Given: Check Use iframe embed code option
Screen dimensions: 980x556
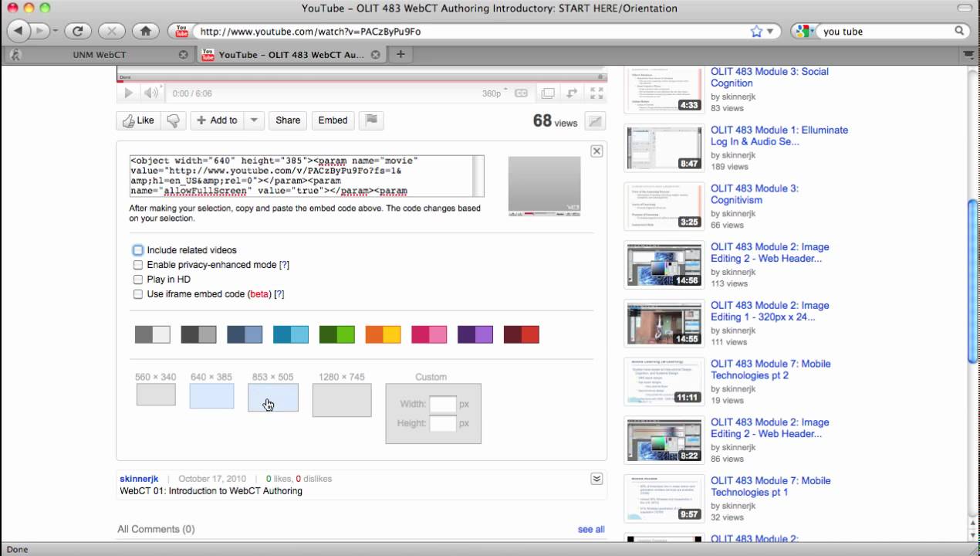Looking at the screenshot, I should click(138, 294).
